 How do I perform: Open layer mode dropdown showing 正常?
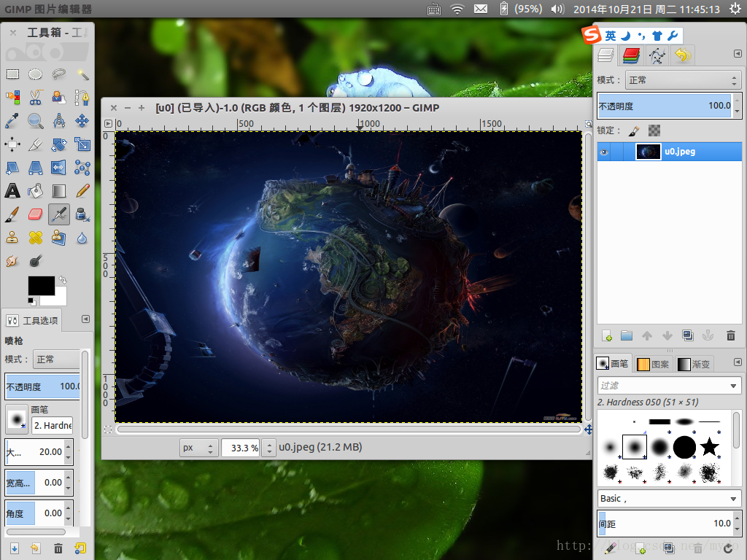click(683, 80)
